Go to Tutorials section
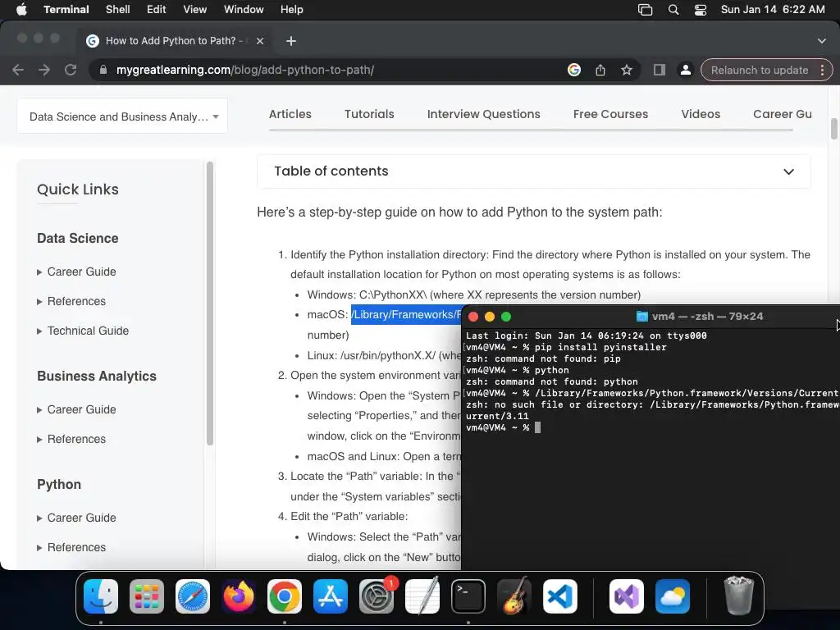 369,114
